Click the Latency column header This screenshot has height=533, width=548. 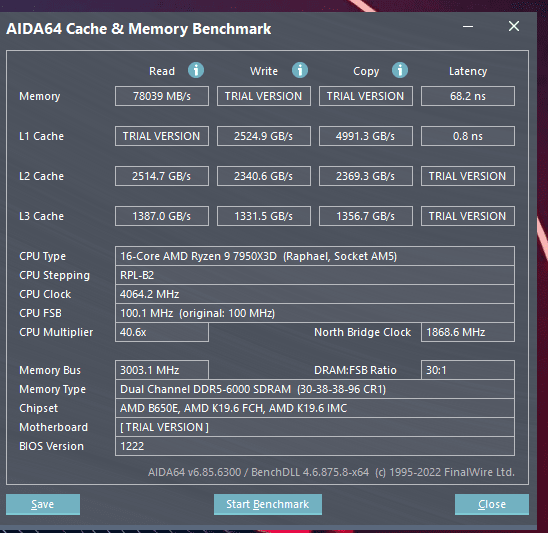(468, 71)
